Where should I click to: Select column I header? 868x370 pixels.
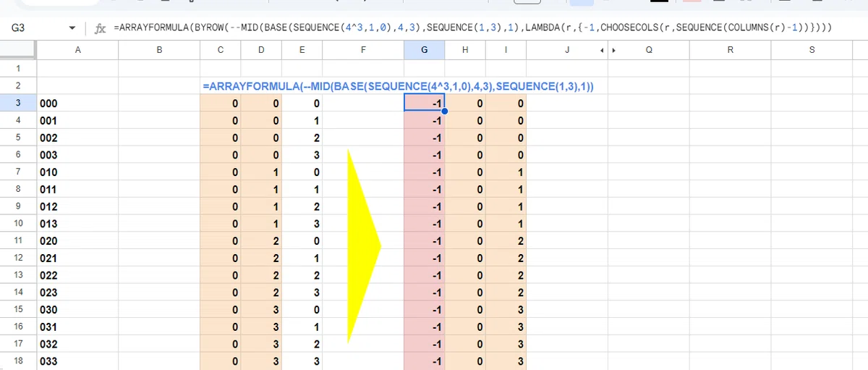point(506,50)
